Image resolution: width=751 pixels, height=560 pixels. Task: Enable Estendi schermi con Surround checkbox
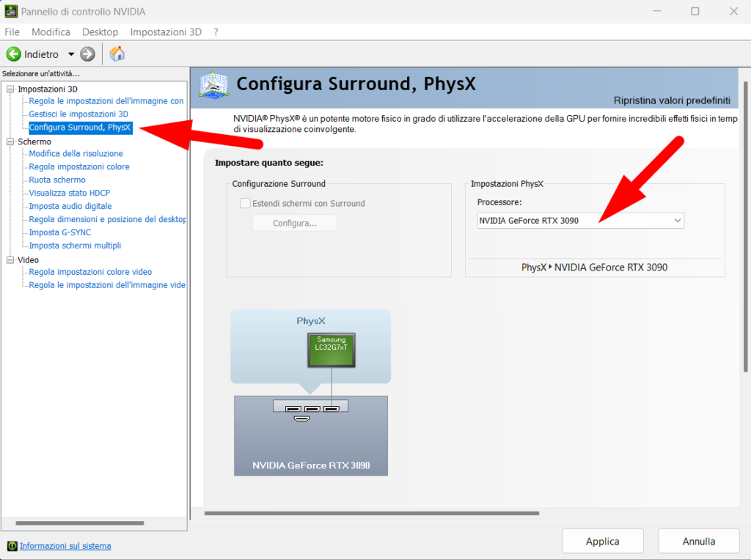point(245,204)
